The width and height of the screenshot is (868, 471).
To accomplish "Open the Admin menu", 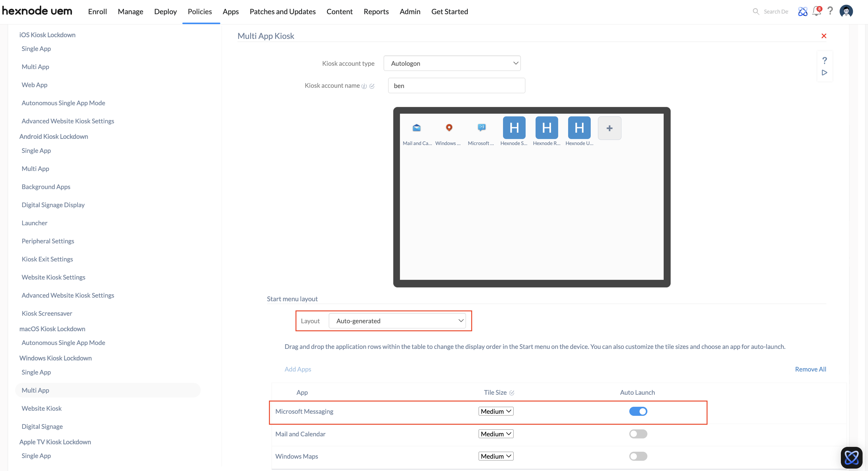I will tap(410, 11).
